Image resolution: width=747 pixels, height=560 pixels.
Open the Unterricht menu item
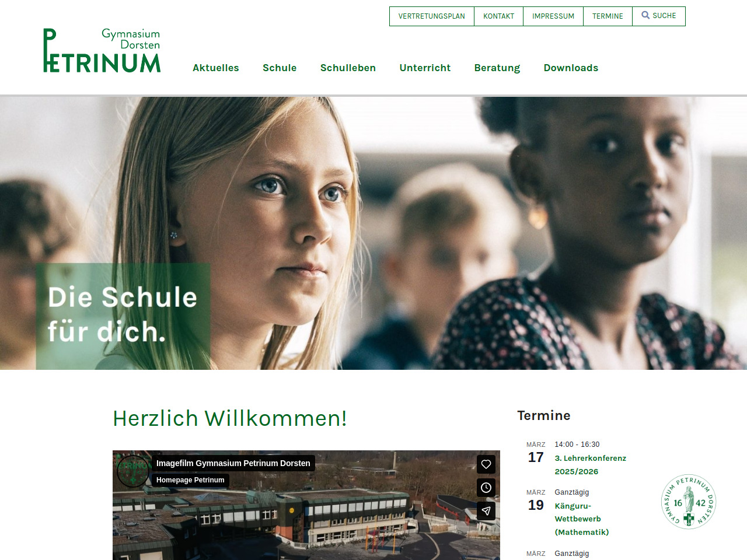point(425,68)
